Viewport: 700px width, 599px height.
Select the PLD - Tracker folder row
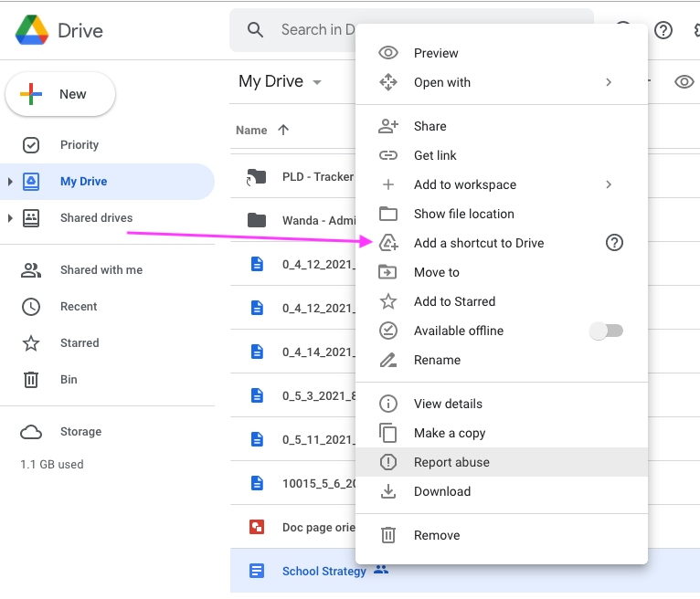292,176
